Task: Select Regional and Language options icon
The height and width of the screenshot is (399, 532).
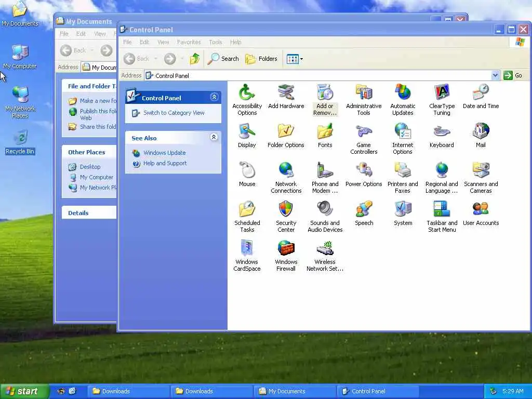Action: pos(442,178)
